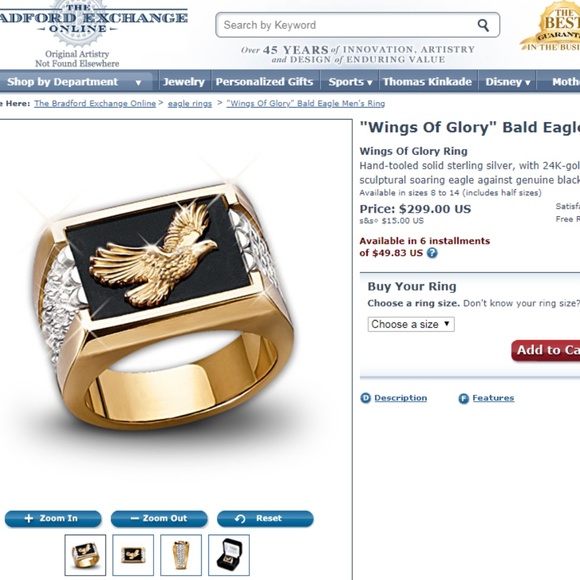Screen dimensions: 580x580
Task: Follow the eagle rings breadcrumb link
Action: [x=190, y=104]
